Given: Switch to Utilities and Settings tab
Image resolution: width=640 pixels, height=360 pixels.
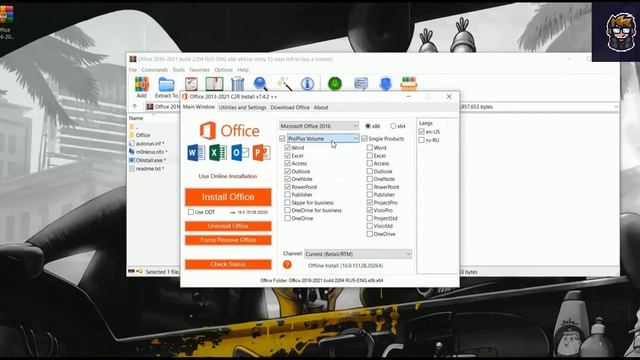Looking at the screenshot, I should coord(242,107).
